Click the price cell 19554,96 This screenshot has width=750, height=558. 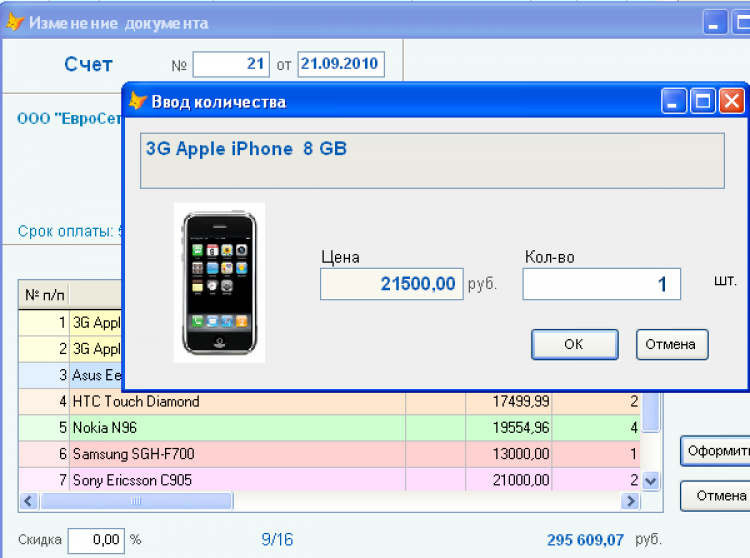509,427
